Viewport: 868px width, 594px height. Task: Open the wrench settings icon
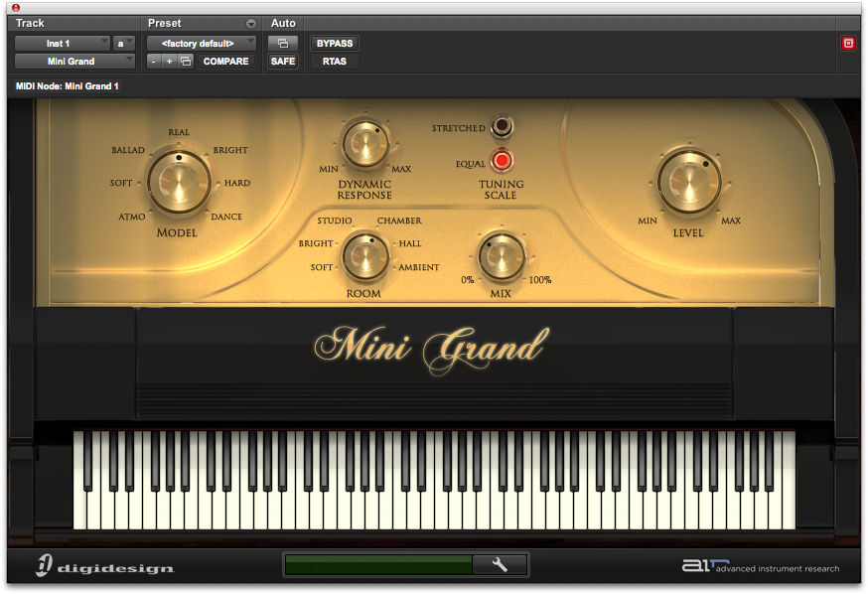(x=500, y=564)
